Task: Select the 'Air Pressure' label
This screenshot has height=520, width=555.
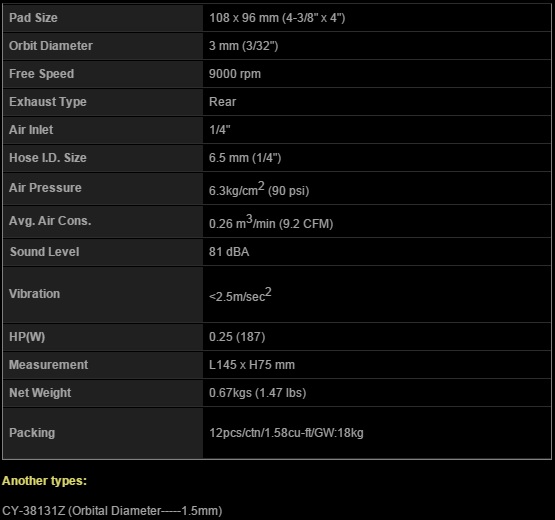Action: (45, 188)
